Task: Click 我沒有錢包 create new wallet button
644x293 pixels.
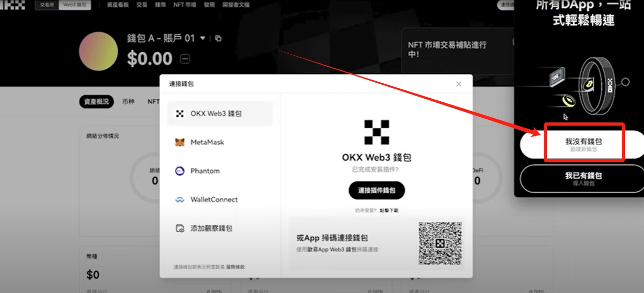Action: coord(584,144)
